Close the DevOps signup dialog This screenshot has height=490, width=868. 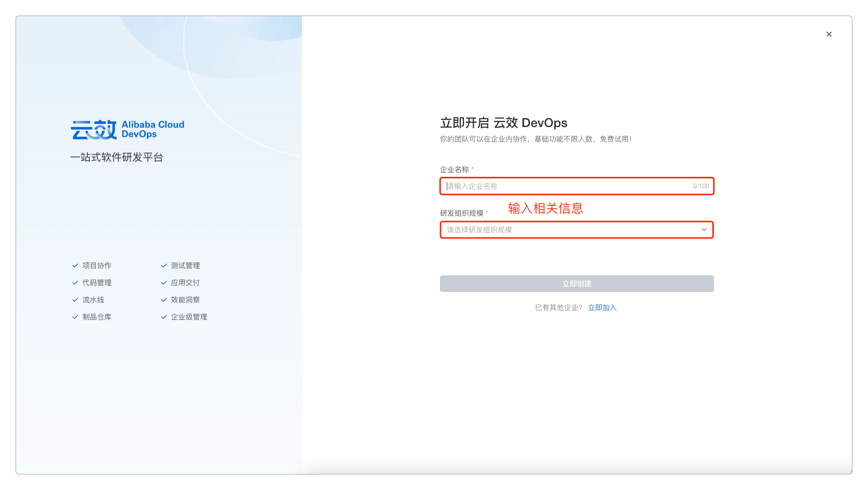pos(829,34)
